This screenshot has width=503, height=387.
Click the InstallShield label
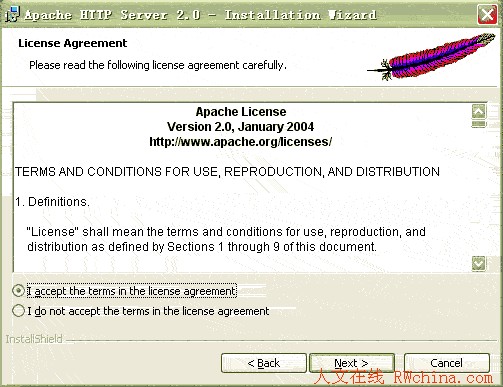tap(34, 339)
